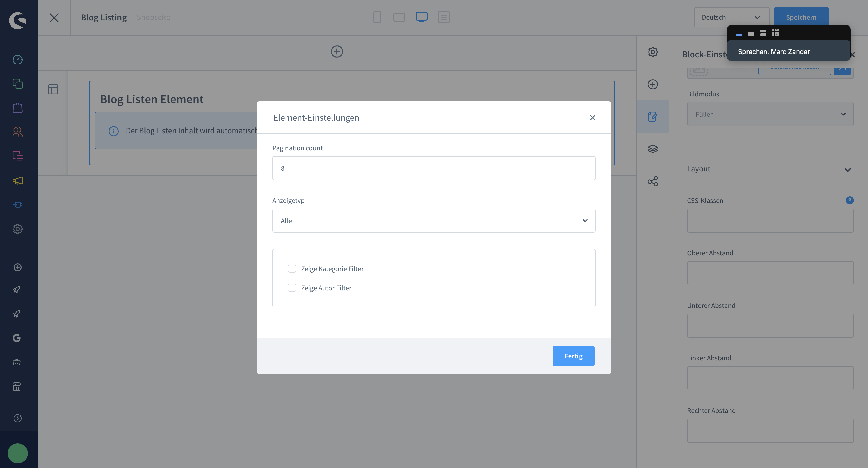Viewport: 868px width, 468px height.
Task: Click the layers navigator icon
Action: 652,149
